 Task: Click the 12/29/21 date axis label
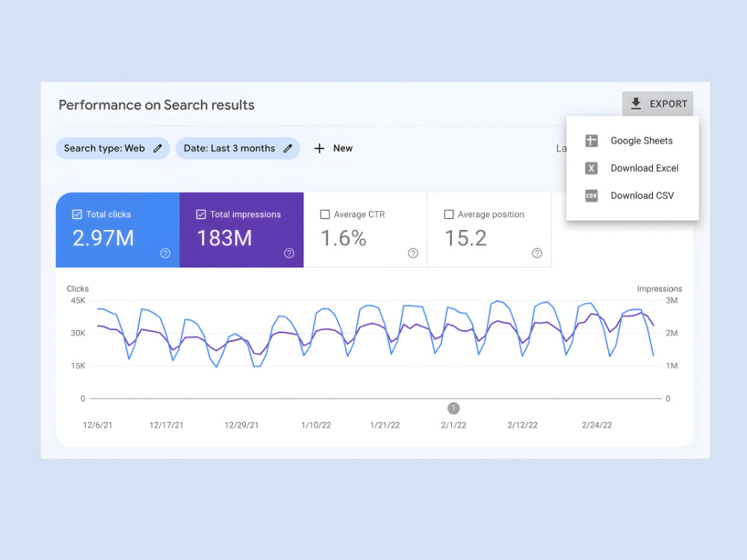point(241,425)
